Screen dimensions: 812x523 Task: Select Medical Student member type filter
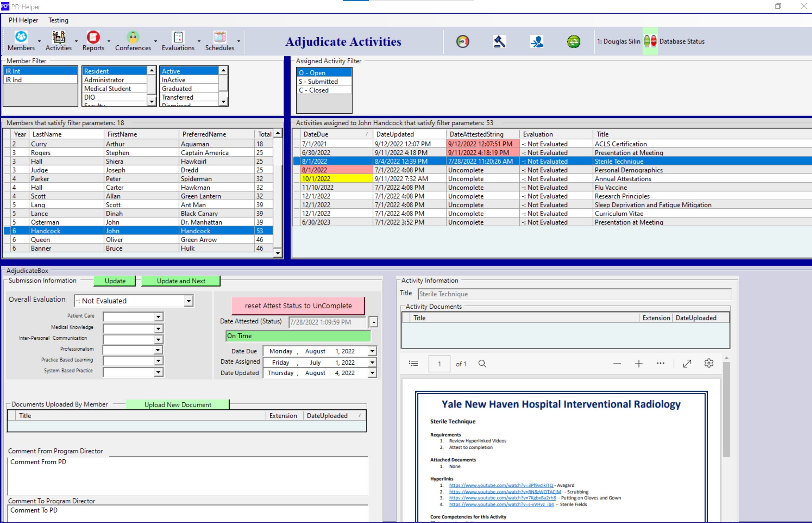pyautogui.click(x=115, y=88)
